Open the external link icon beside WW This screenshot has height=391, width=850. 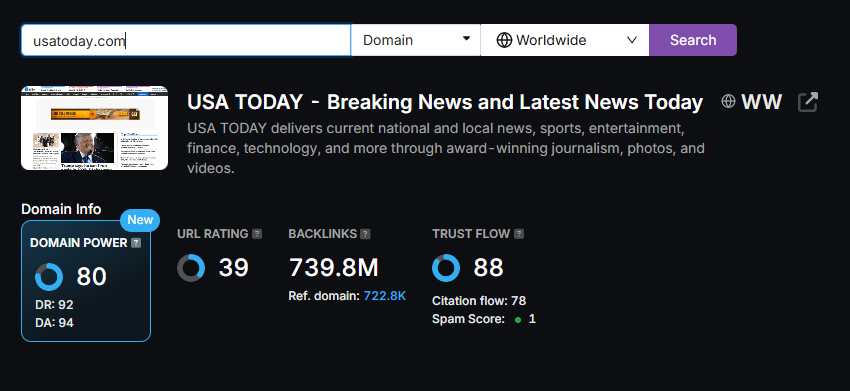pyautogui.click(x=808, y=102)
